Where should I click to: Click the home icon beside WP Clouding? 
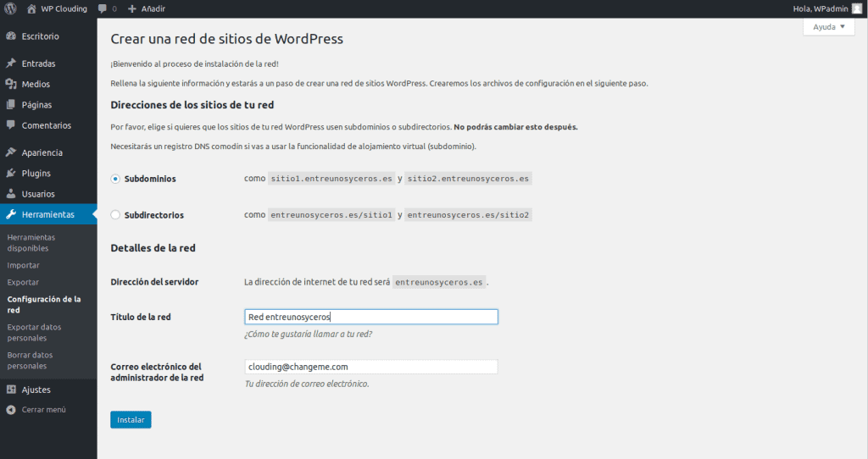[31, 8]
